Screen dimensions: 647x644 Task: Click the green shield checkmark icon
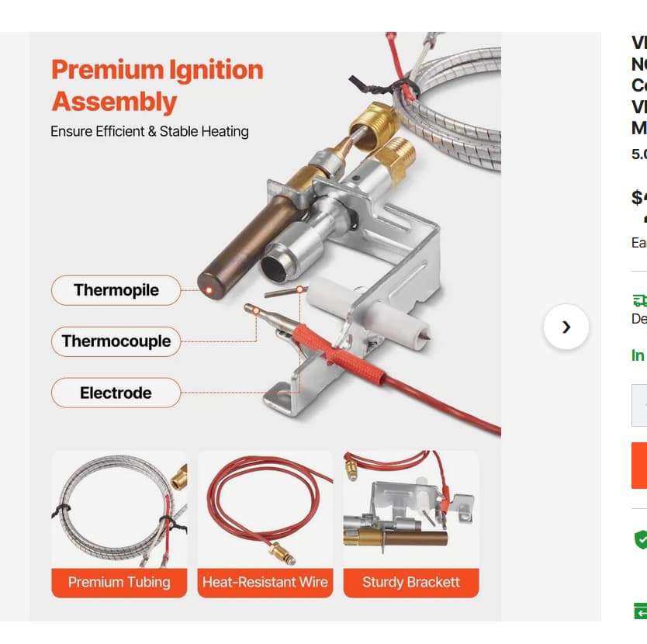click(641, 539)
